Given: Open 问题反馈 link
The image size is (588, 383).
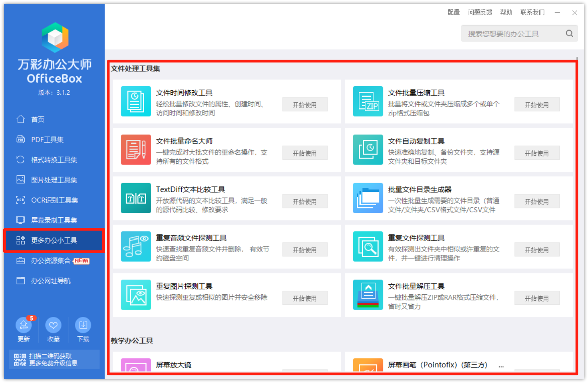Looking at the screenshot, I should [x=480, y=12].
